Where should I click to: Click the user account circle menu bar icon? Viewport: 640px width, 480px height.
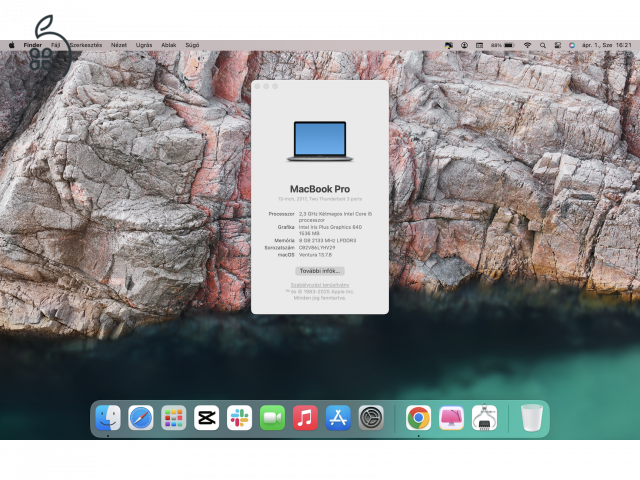point(464,45)
